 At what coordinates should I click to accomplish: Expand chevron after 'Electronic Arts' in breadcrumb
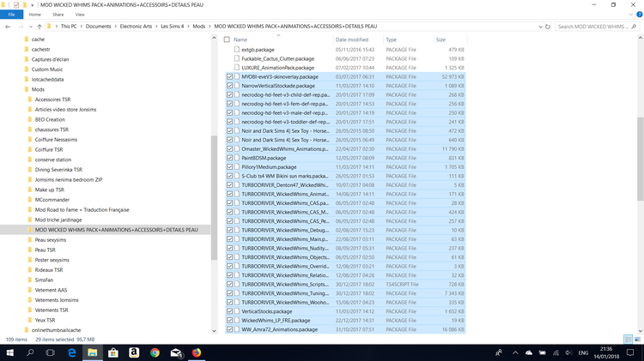156,27
